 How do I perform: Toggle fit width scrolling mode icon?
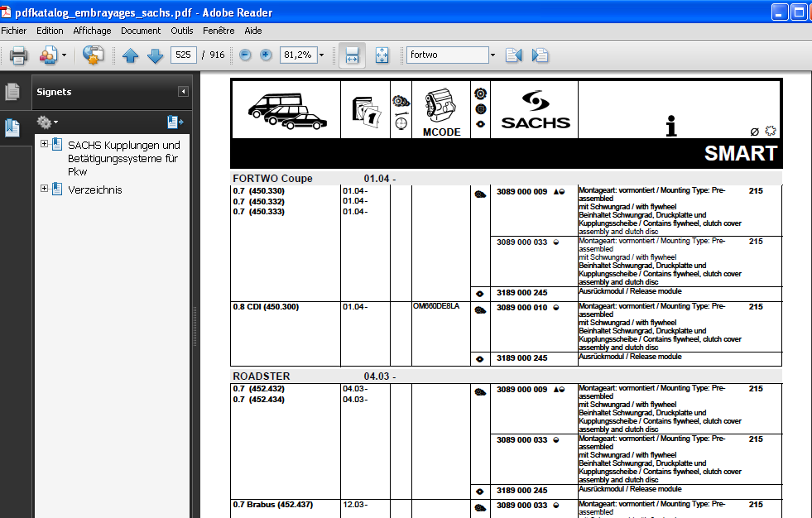click(x=352, y=55)
